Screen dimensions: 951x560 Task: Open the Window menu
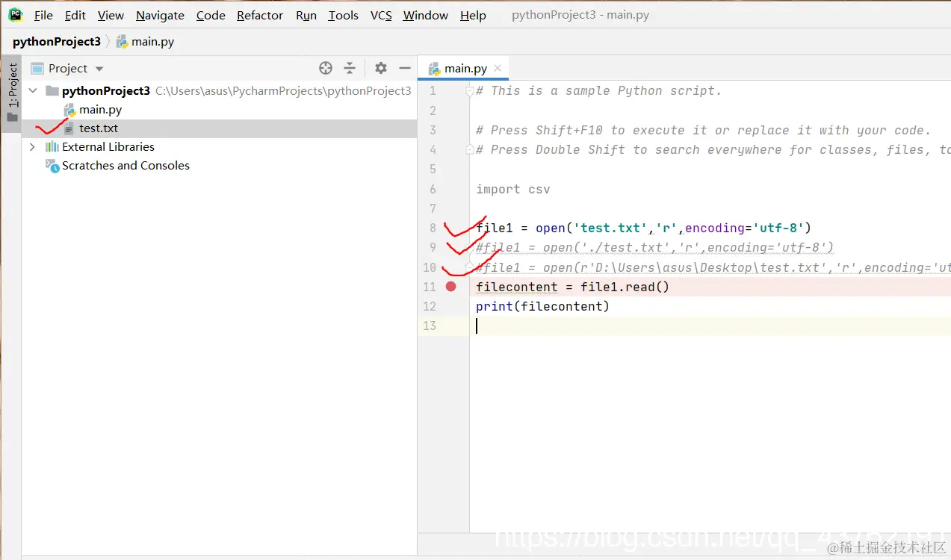pos(426,15)
